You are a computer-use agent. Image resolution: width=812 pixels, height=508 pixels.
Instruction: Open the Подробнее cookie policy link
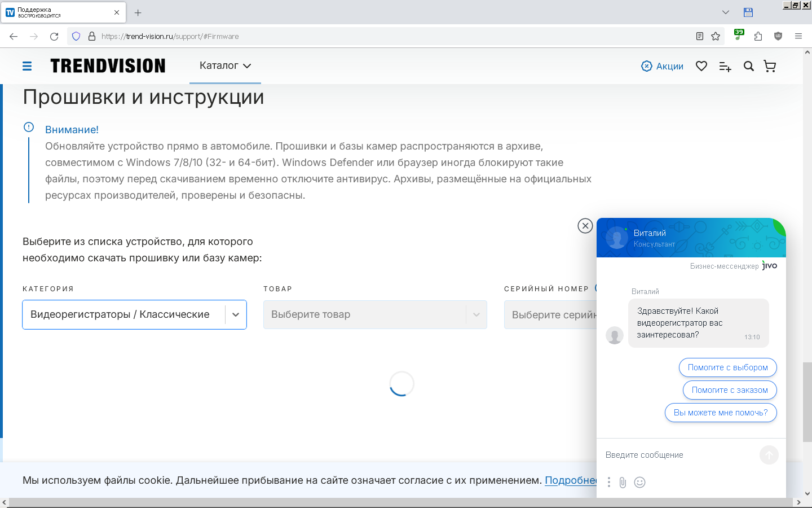(x=571, y=480)
